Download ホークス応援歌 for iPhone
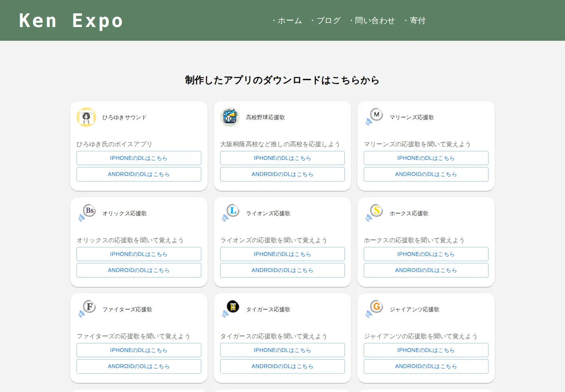This screenshot has width=565, height=392. click(x=426, y=254)
